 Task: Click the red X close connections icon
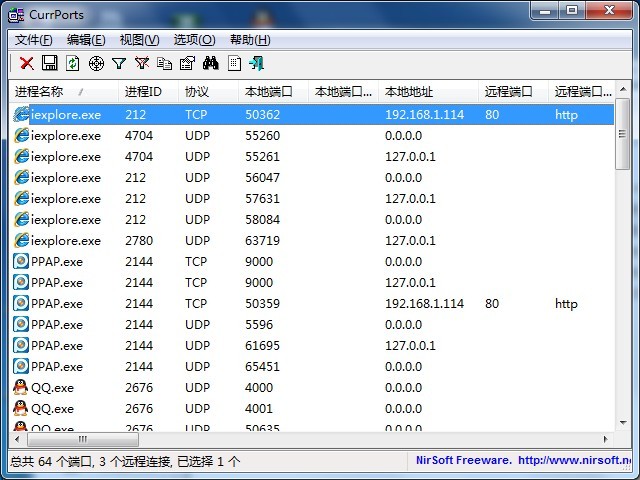tap(27, 63)
